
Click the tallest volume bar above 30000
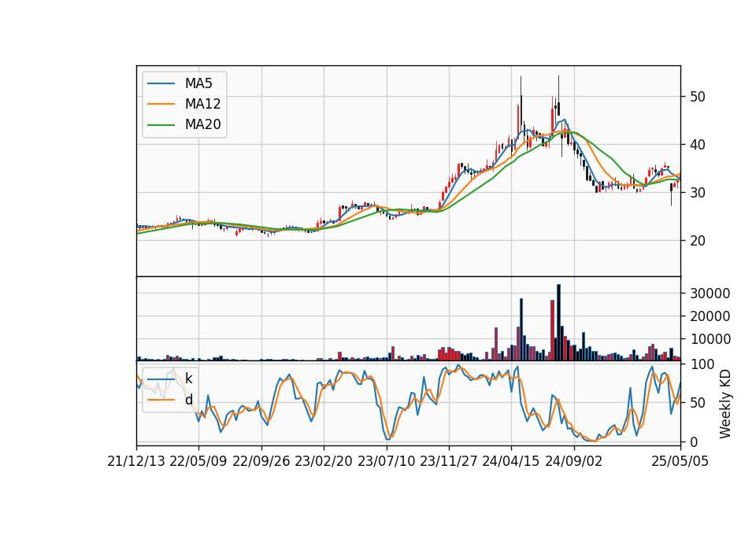(558, 323)
